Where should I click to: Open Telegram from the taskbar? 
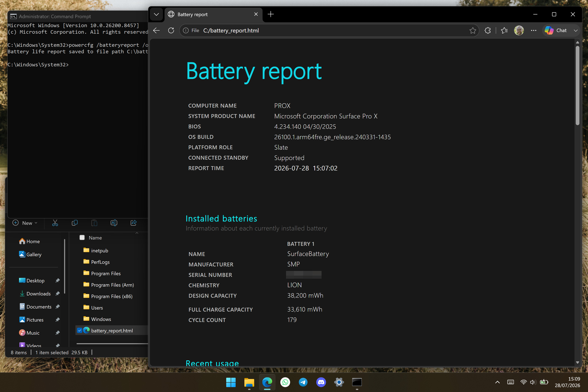point(303,382)
